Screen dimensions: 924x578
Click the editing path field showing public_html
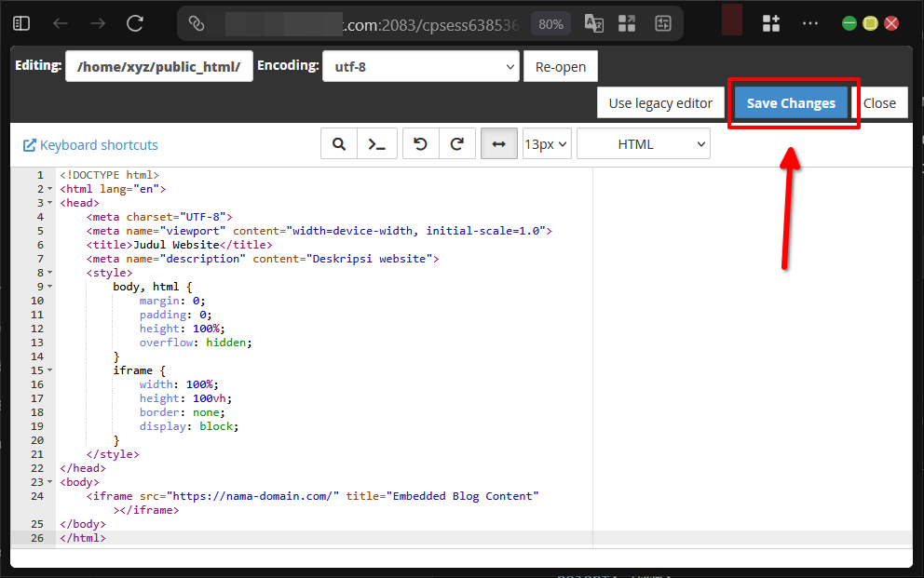(x=158, y=66)
